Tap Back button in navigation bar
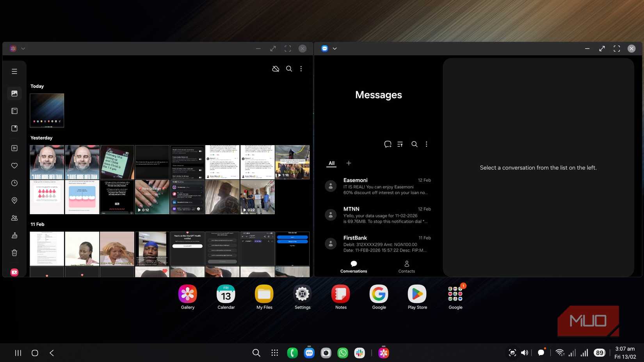 pos(52,353)
